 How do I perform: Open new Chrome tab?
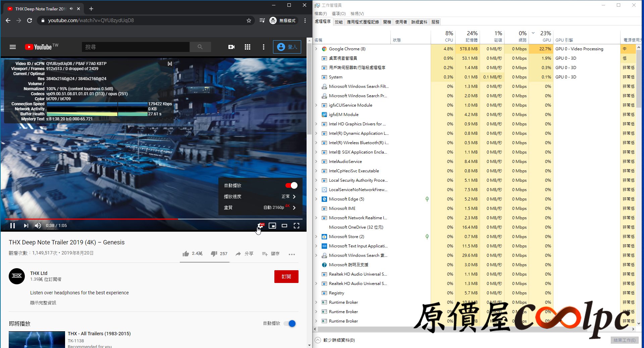[91, 9]
